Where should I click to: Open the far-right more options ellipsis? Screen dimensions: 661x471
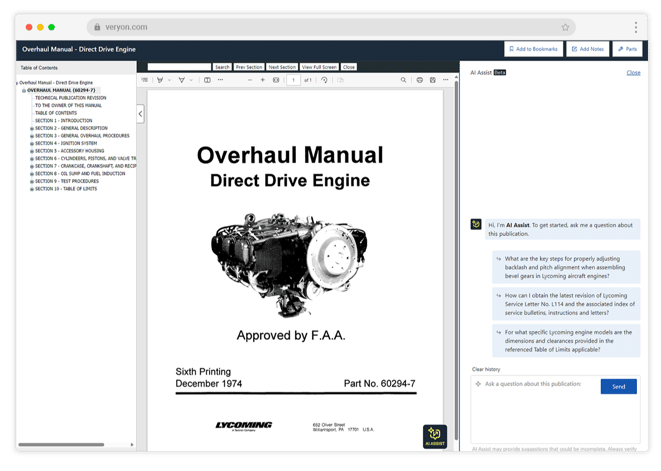[446, 80]
